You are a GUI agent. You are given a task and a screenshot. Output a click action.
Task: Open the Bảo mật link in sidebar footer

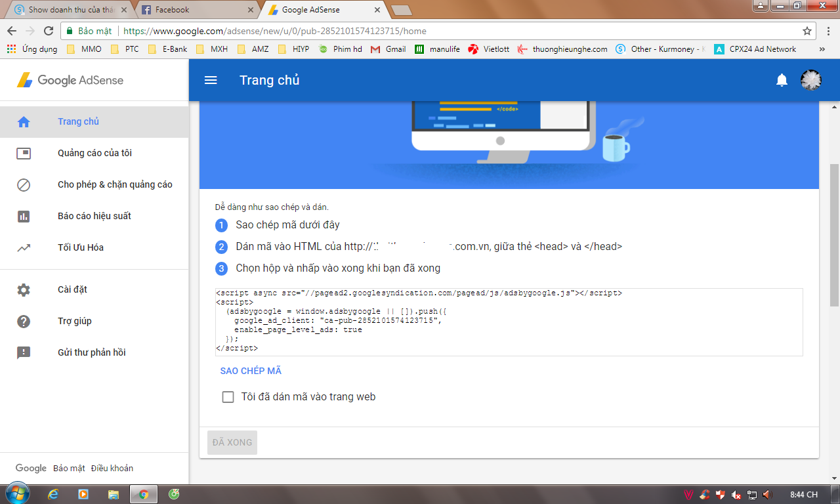69,468
